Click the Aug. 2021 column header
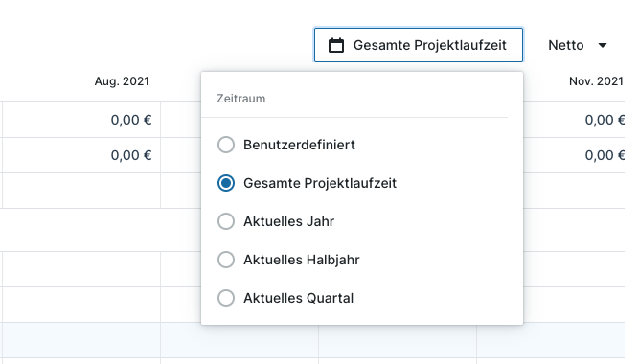This screenshot has height=364, width=639. point(122,81)
